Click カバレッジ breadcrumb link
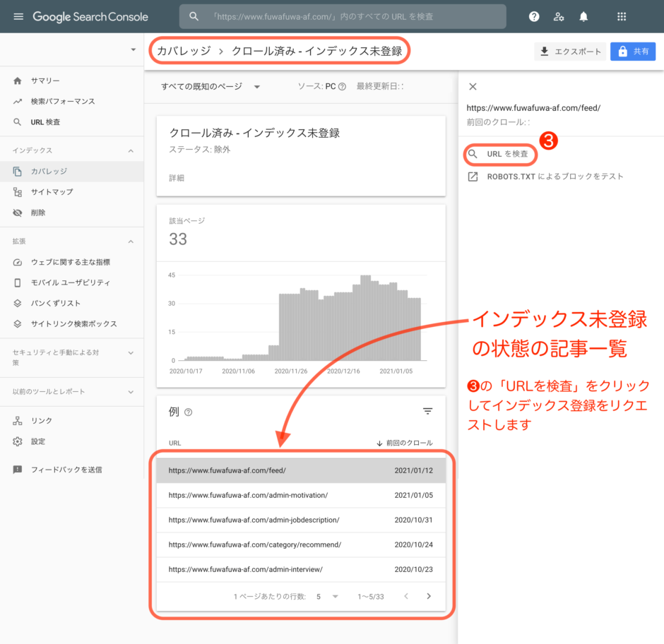Screen dimensions: 664x644 (x=184, y=51)
